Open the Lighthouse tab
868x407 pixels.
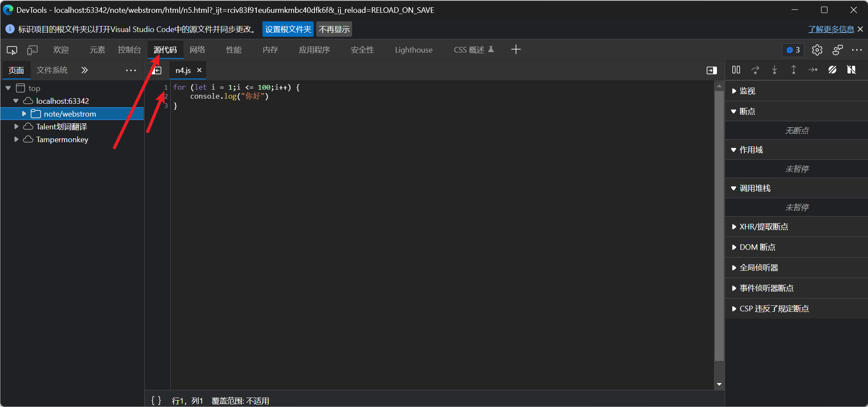click(414, 50)
